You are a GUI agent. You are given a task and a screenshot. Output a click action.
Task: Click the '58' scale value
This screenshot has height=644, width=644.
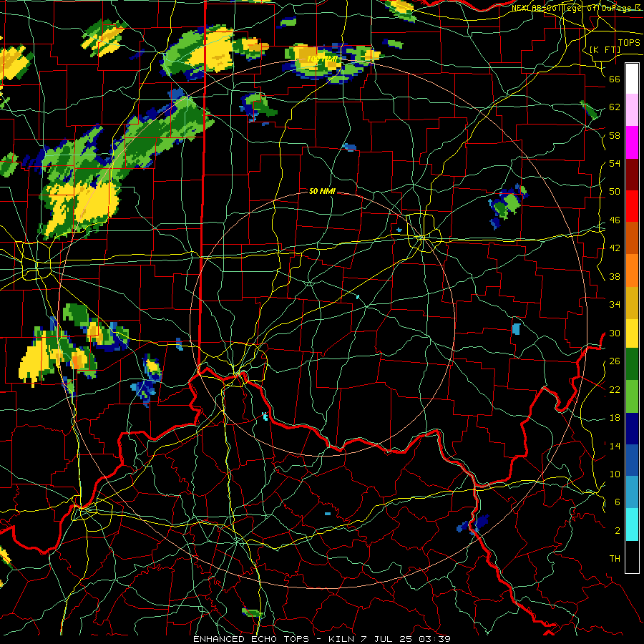point(615,135)
